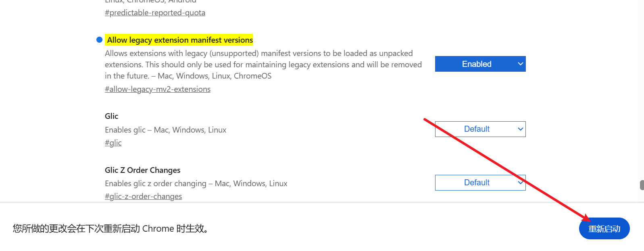
Task: Open the #allow-legacy-mv2-extensions permalink
Action: 158,89
